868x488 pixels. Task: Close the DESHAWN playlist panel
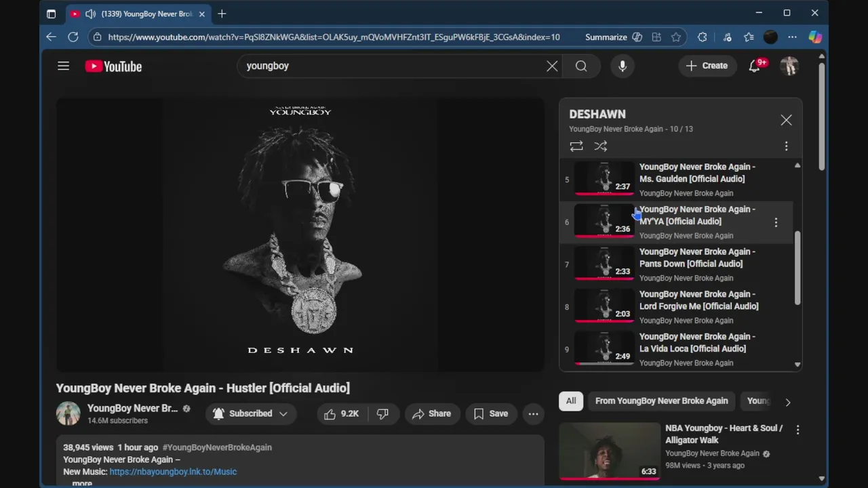coord(786,120)
